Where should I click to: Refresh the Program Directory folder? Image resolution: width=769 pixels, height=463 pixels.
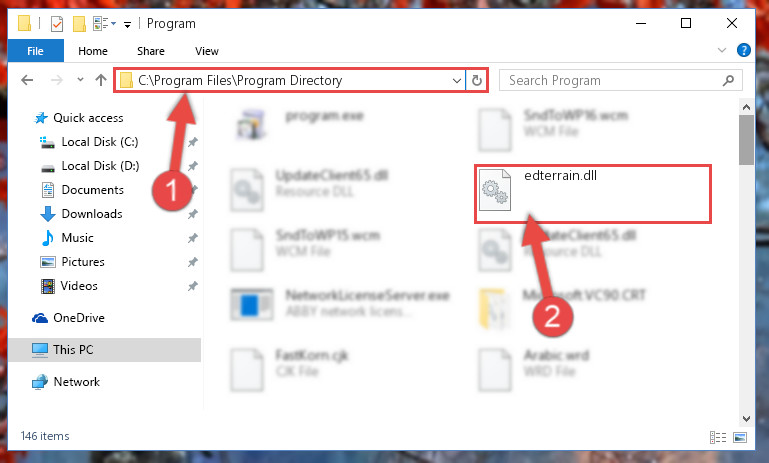[x=477, y=80]
